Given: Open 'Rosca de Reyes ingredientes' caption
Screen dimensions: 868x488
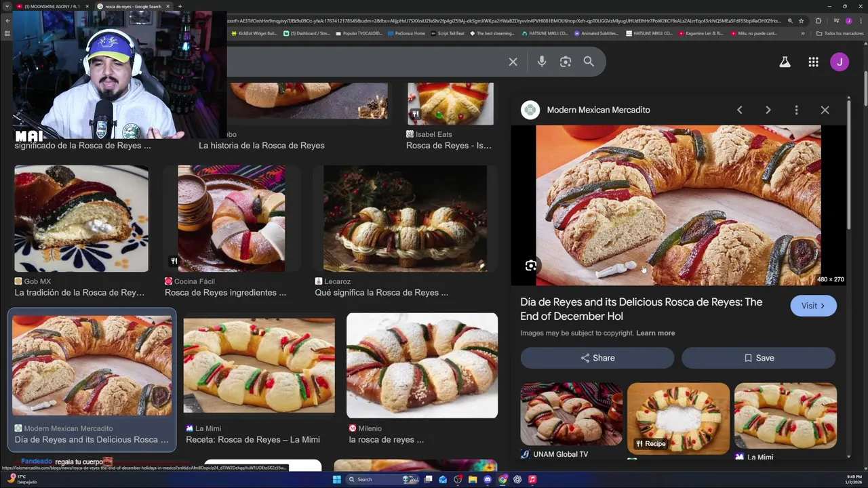Looking at the screenshot, I should coord(225,293).
